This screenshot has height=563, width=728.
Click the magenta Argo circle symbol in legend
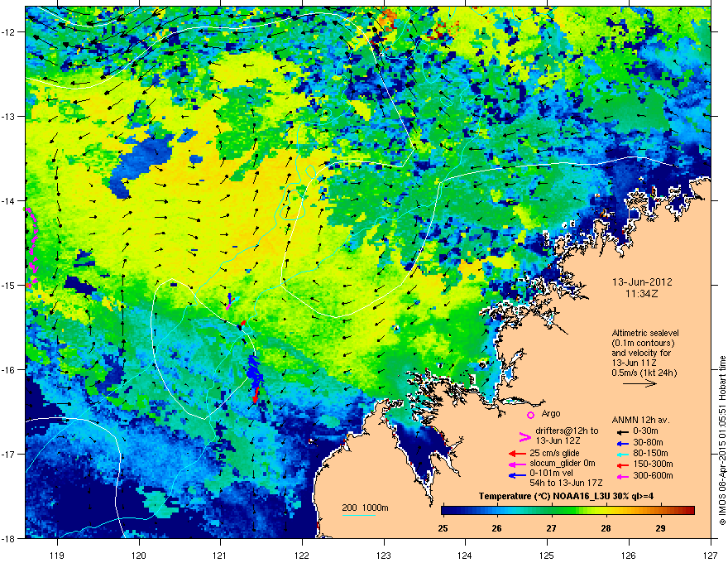(x=530, y=415)
